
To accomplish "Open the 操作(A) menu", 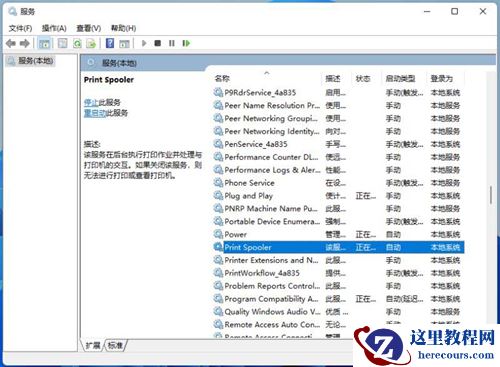I will (x=54, y=28).
